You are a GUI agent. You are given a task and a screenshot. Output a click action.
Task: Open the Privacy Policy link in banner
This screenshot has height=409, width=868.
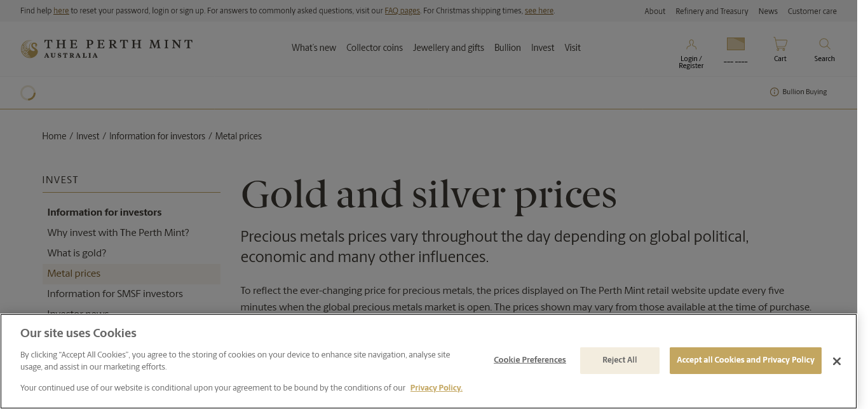coord(436,388)
